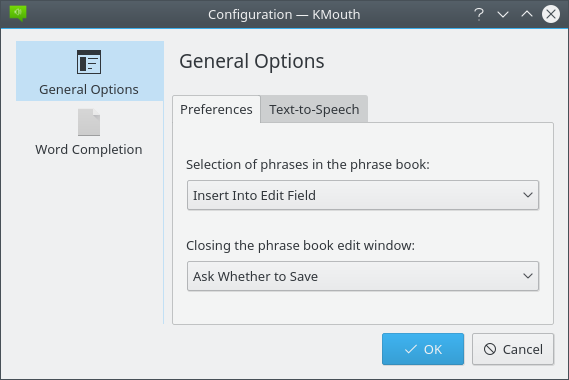Click the prohibition icon on the Cancel button
Image resolution: width=569 pixels, height=380 pixels.
(x=490, y=349)
